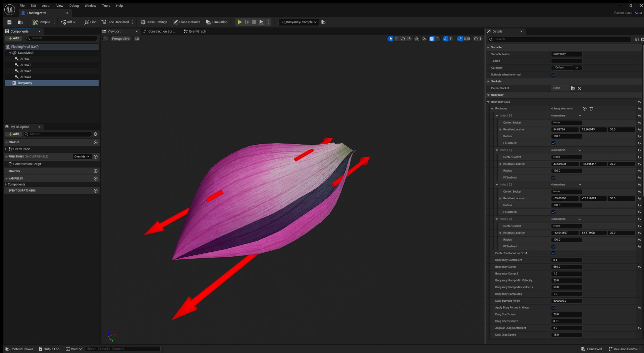The width and height of the screenshot is (644, 353).
Task: Expand Relative Location of Index [2]
Action: tap(500, 199)
